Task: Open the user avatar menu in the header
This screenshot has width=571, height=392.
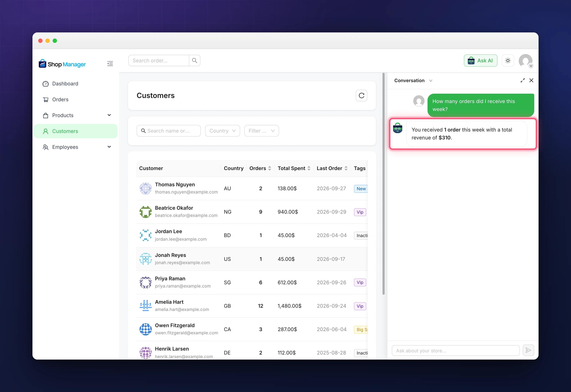Action: (x=526, y=61)
